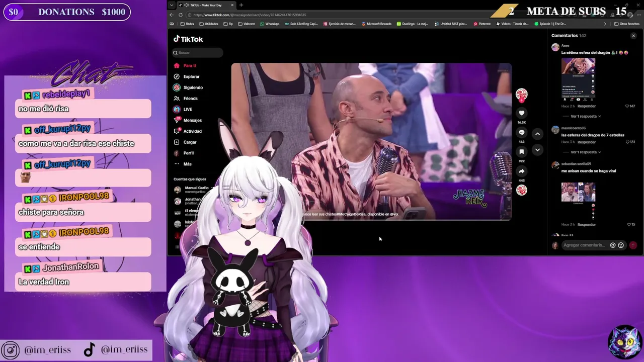Reply to sebastian sevilla59's comment
Viewport: 644px width, 362px height.
tap(587, 224)
